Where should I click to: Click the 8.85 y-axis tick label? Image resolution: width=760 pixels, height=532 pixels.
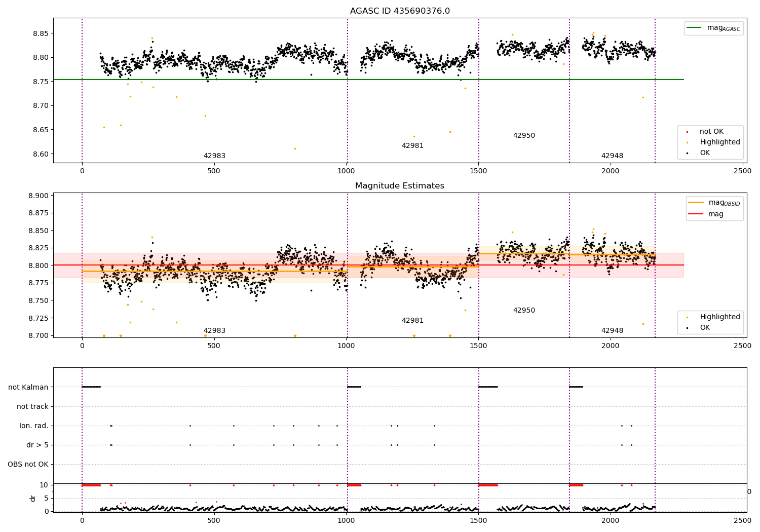point(41,34)
